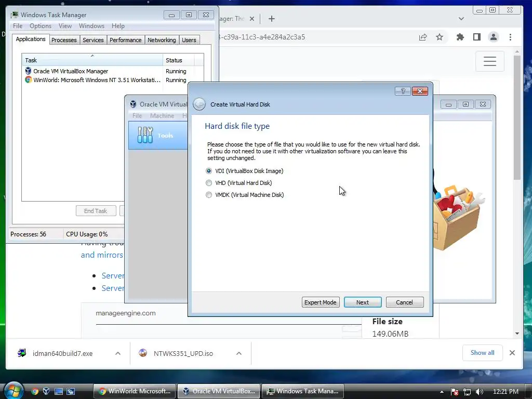532x399 pixels.
Task: Click the share page icon in address bar
Action: point(423,37)
